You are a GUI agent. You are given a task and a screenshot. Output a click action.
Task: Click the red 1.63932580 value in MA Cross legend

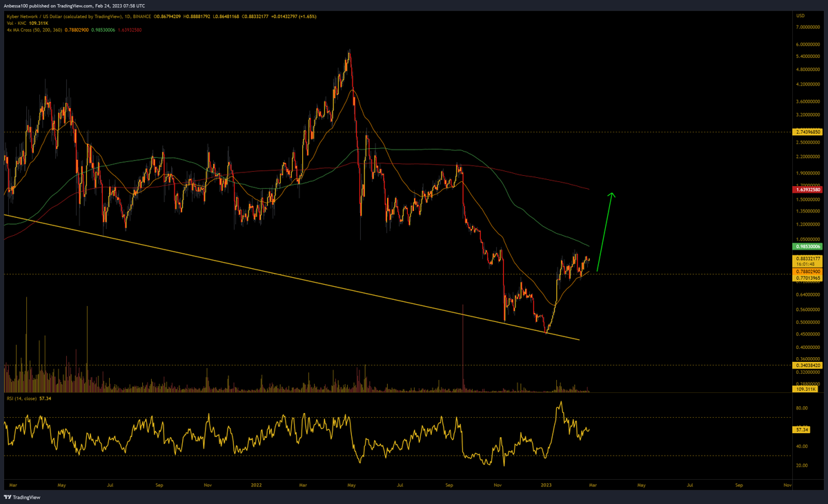click(130, 30)
